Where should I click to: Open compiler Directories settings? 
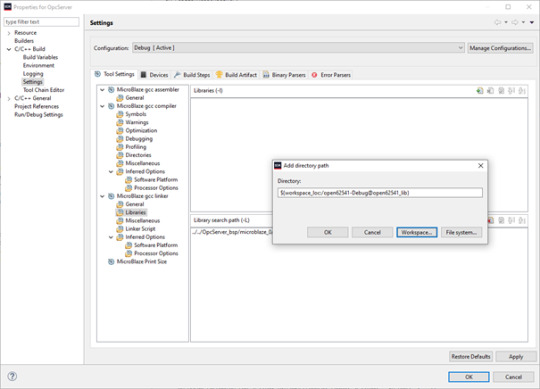tap(138, 155)
